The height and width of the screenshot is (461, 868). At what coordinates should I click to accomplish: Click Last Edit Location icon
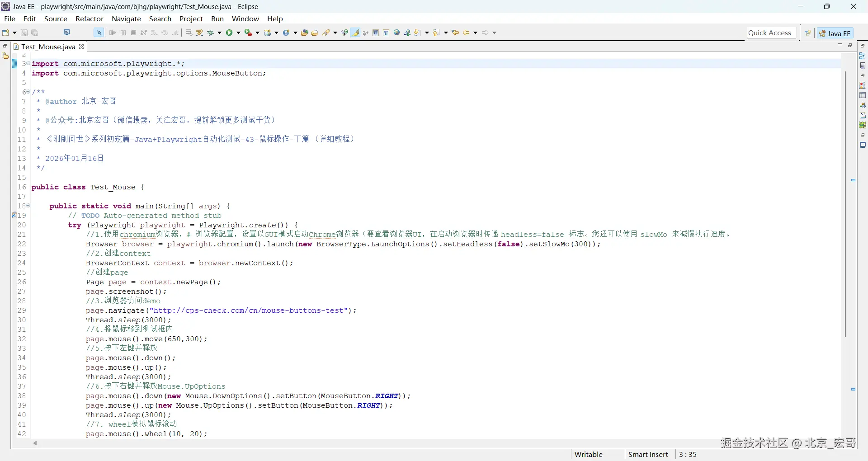pyautogui.click(x=456, y=33)
